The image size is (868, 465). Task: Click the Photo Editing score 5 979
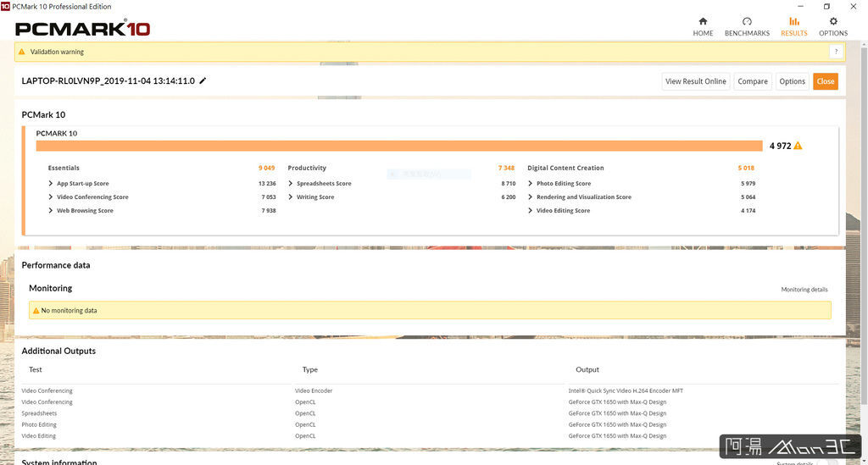pyautogui.click(x=748, y=184)
